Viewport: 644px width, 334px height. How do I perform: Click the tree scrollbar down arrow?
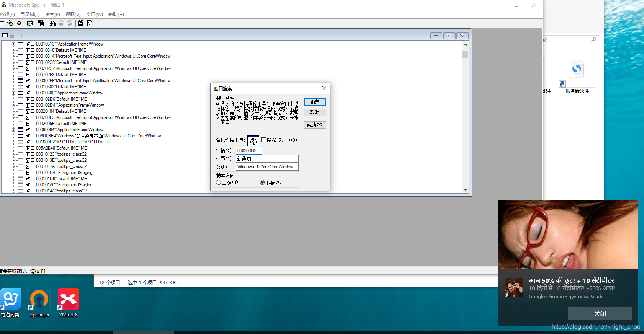pos(465,190)
